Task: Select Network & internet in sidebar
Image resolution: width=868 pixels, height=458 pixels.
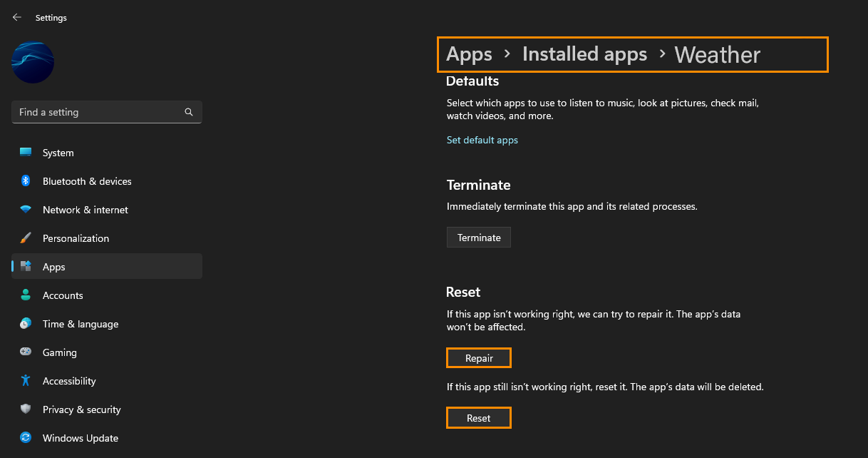Action: tap(107, 210)
